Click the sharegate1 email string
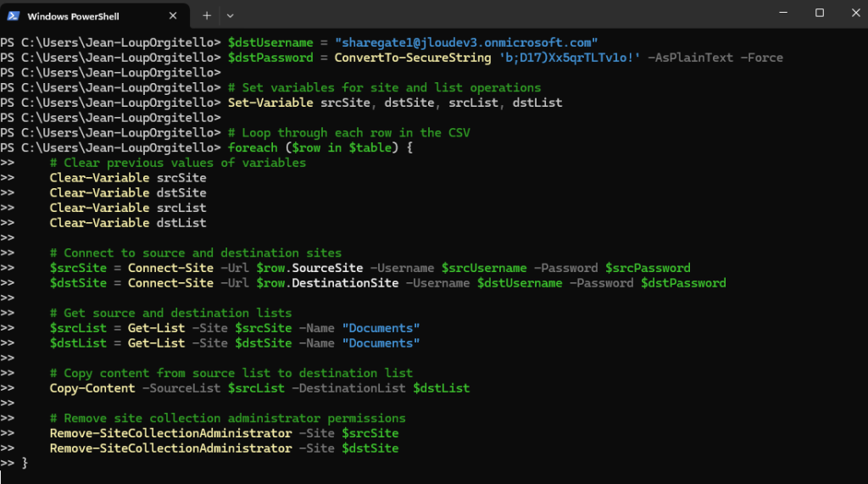 [x=466, y=42]
